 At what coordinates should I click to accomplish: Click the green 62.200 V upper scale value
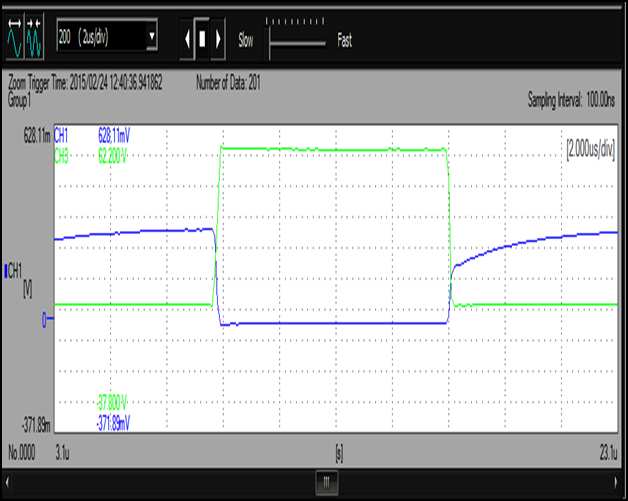tap(113, 156)
